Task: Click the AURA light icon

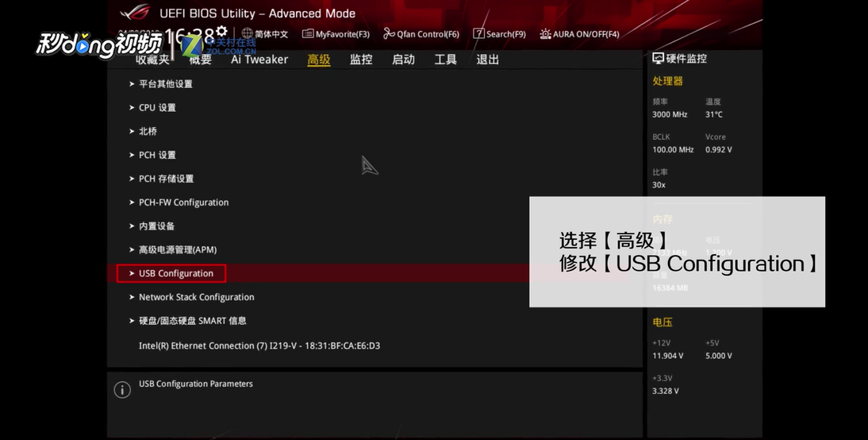Action: point(545,34)
